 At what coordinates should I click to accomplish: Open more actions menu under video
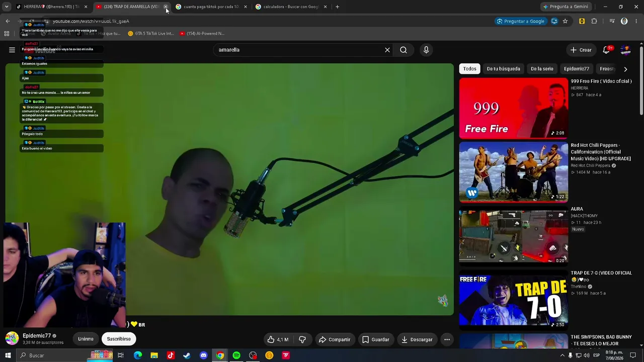(447, 339)
